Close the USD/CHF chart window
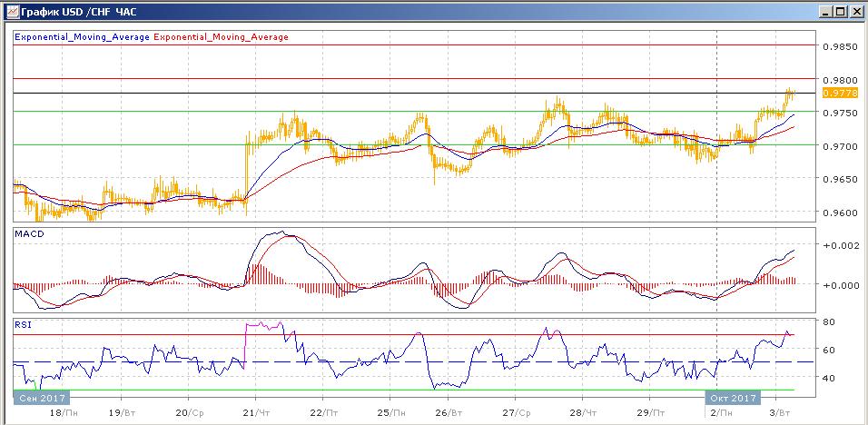This screenshot has height=425, width=868. pyautogui.click(x=855, y=11)
